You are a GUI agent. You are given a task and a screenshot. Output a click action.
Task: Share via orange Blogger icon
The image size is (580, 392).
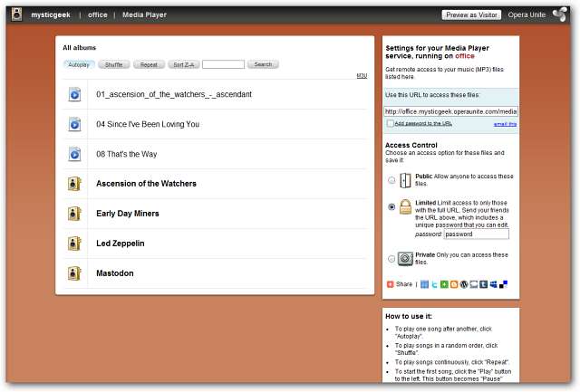(454, 284)
